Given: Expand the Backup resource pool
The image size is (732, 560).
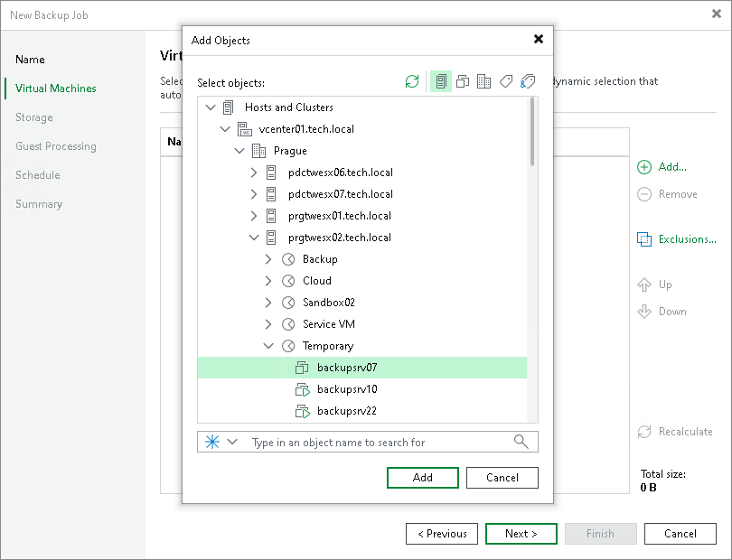Looking at the screenshot, I should tap(268, 258).
